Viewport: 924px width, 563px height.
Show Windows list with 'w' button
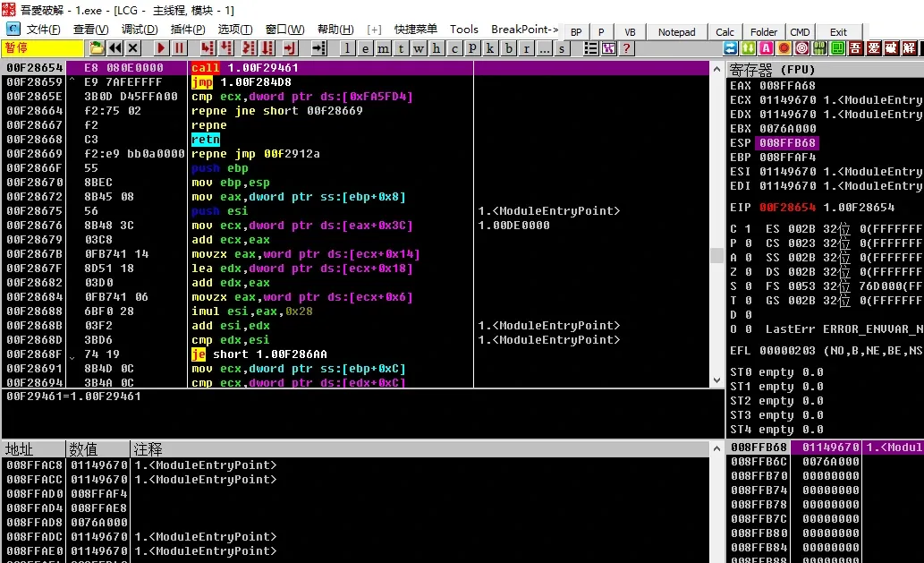point(419,48)
